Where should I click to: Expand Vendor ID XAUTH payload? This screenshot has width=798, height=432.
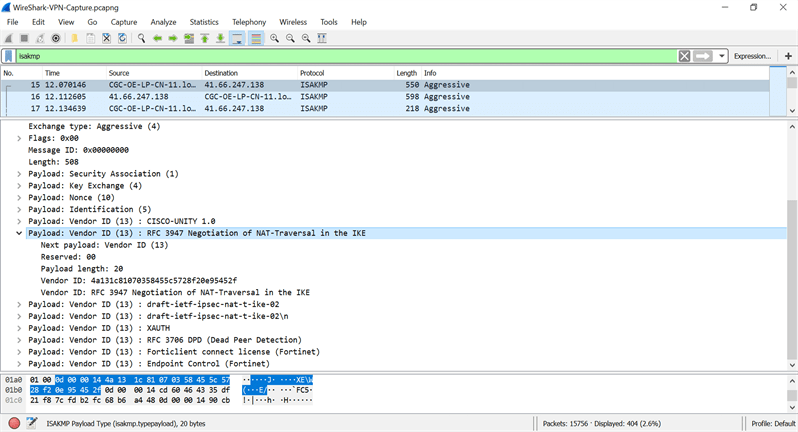click(x=19, y=328)
